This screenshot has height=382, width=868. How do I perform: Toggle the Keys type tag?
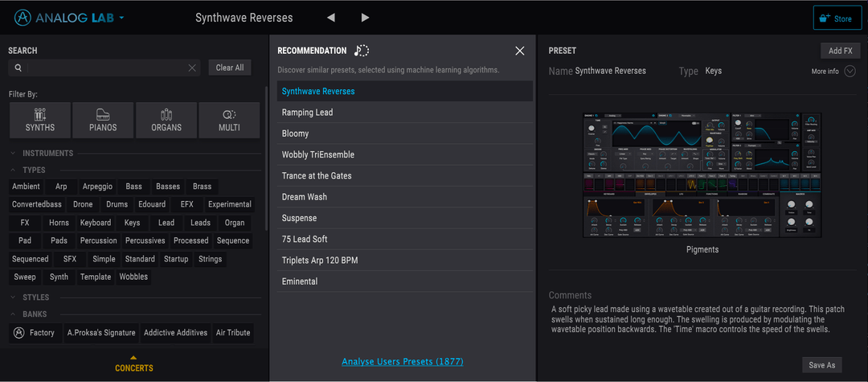point(133,223)
